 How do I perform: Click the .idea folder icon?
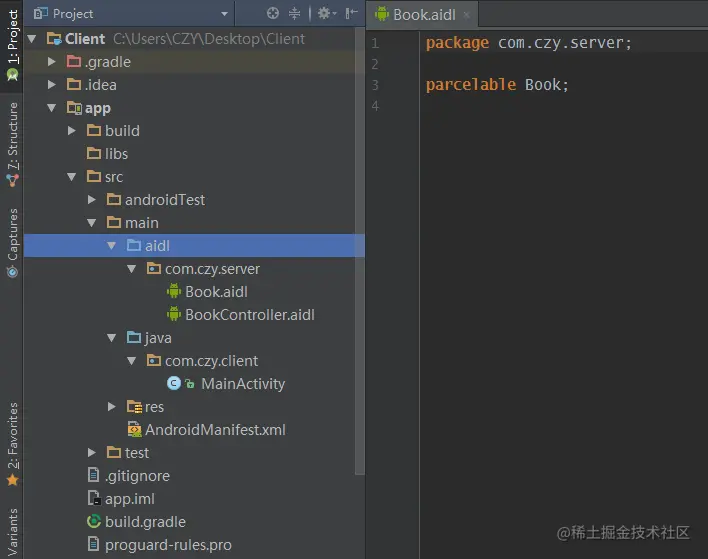point(74,84)
